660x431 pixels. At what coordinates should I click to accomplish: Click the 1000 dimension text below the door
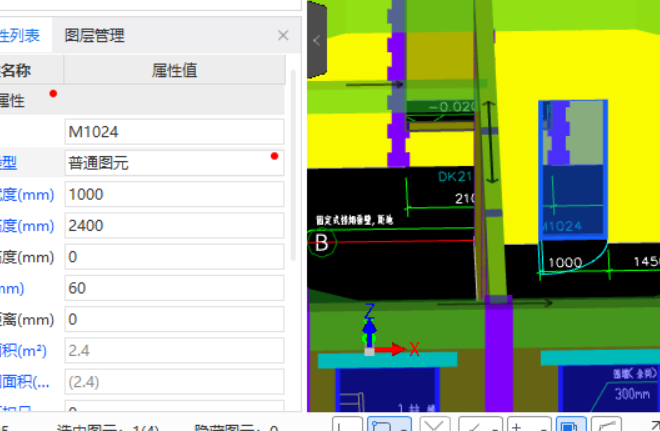pos(565,263)
